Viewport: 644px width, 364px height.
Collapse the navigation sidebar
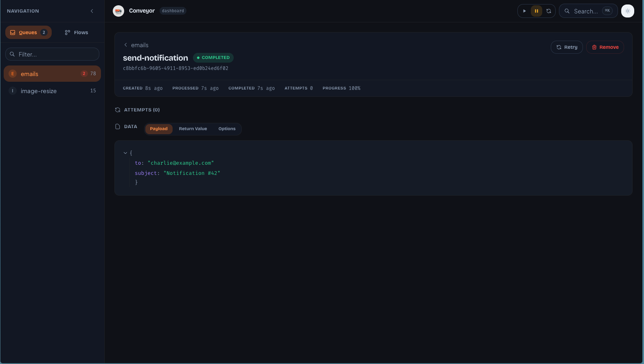click(x=92, y=11)
